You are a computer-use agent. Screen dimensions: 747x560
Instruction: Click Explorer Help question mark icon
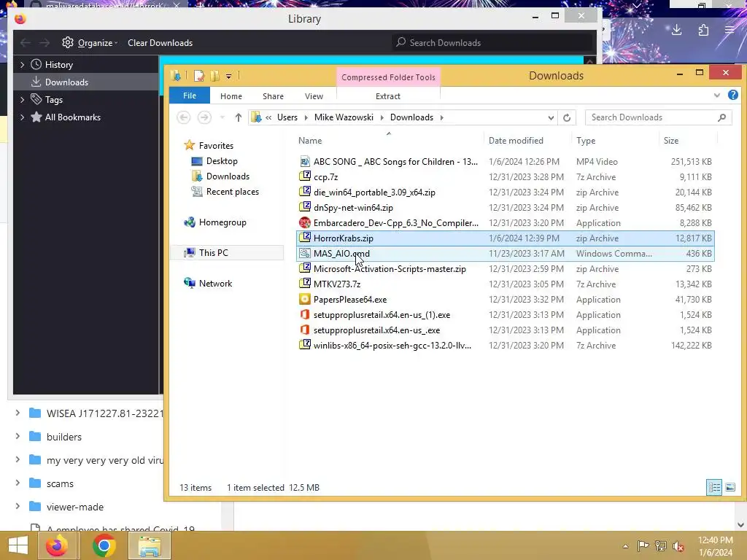pos(732,96)
